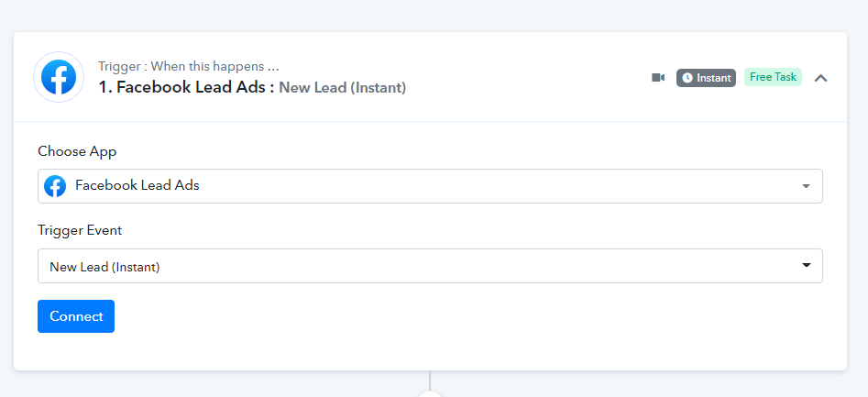Click 'Facebook Lead Ads' text in Choose App field
This screenshot has width=868, height=397.
[137, 185]
